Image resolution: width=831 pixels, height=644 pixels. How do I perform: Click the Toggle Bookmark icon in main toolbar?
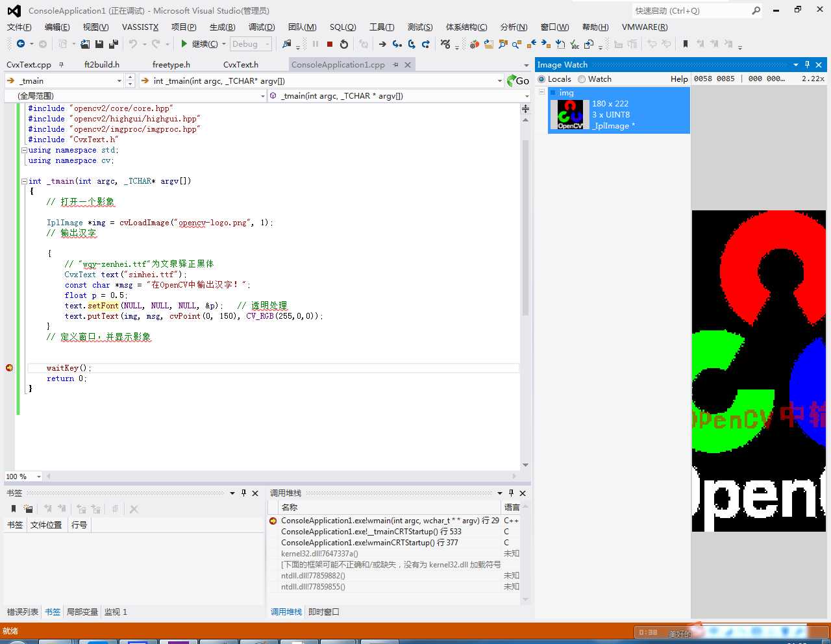[x=685, y=44]
